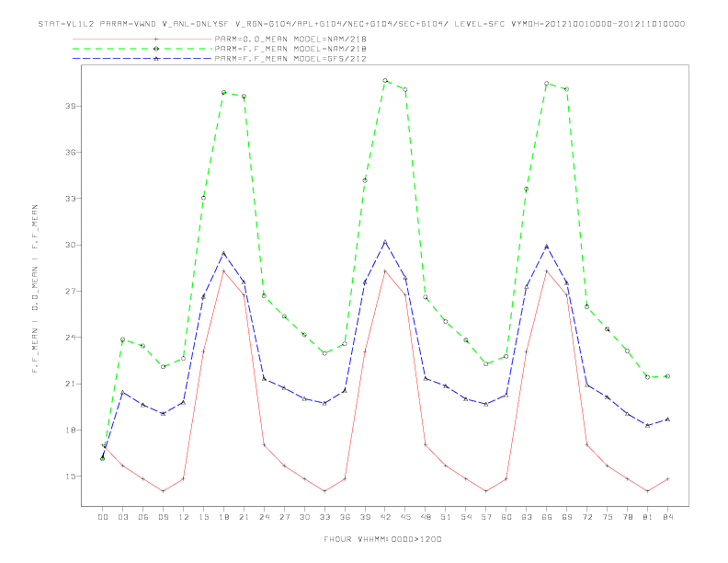Select the green F.F_MEAN NAM/218 legend label
Screen dimensions: 728x563
pos(290,49)
